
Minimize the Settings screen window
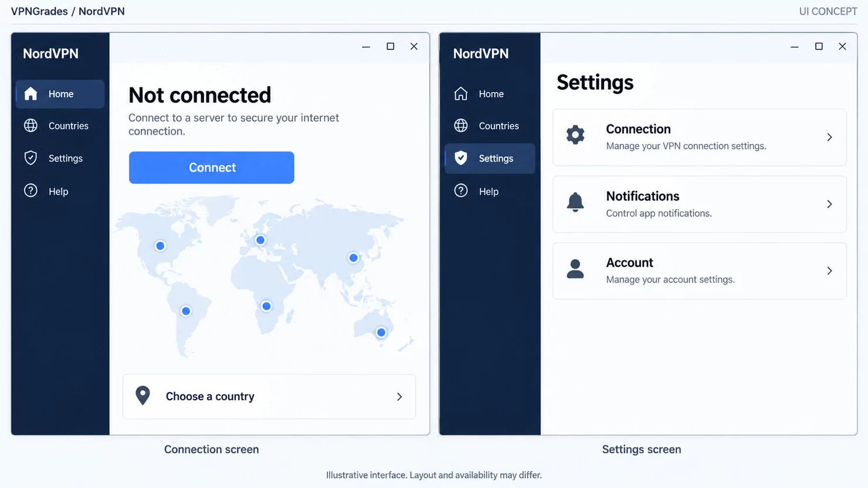point(795,46)
